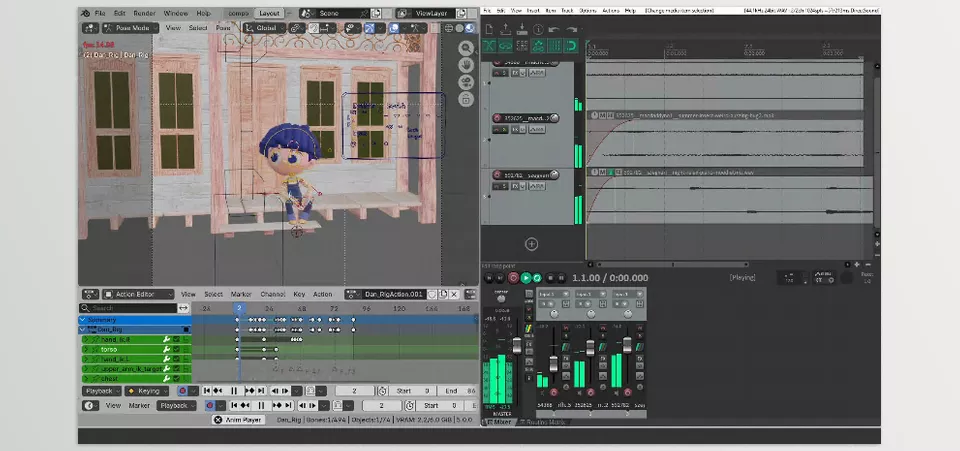Open the Pose Mode dropdown
The height and width of the screenshot is (451, 960).
point(130,28)
